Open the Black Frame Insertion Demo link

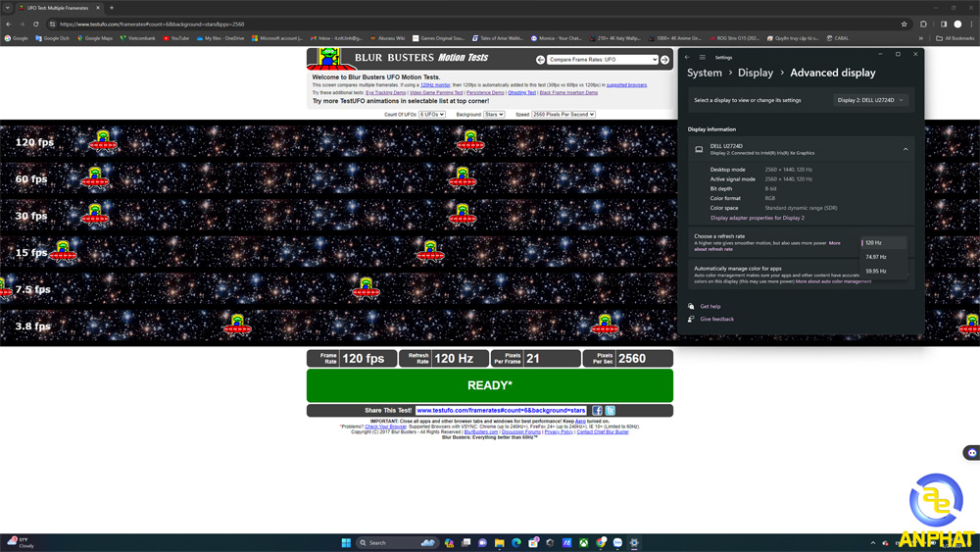click(x=568, y=92)
